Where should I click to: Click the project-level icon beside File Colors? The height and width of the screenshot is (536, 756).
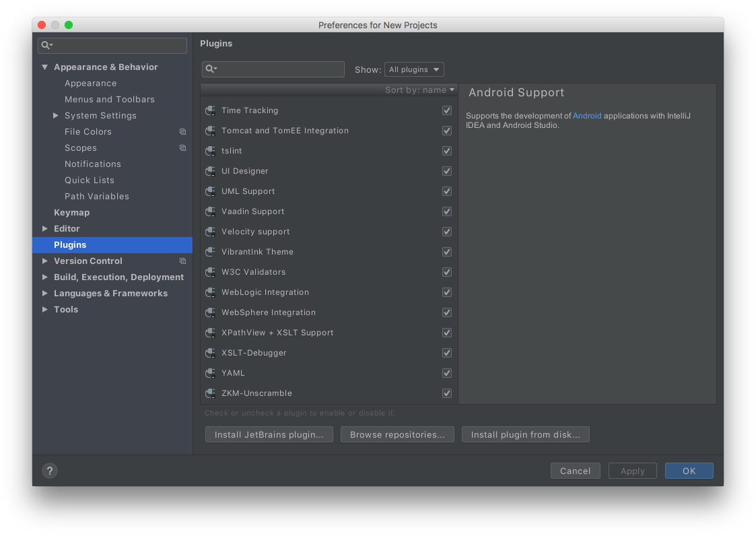(x=182, y=132)
